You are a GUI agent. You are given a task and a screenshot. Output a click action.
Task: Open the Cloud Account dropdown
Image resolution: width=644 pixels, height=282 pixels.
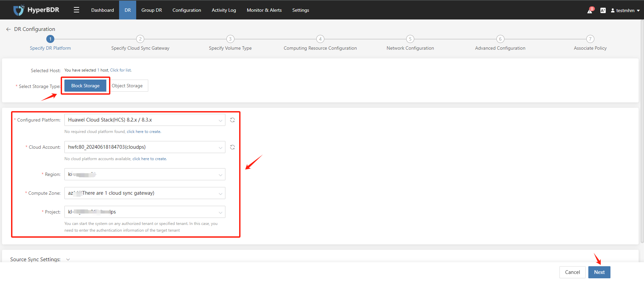coord(145,147)
